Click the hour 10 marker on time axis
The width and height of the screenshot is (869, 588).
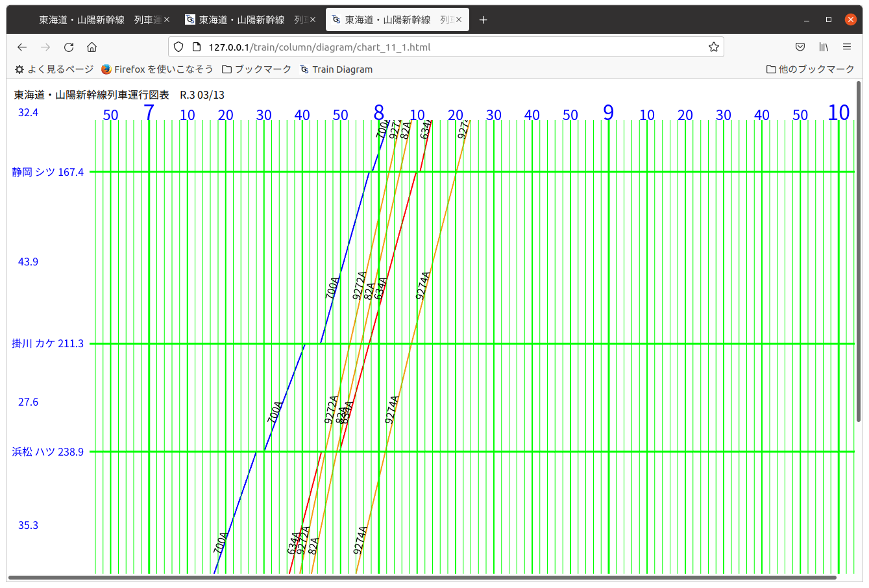point(838,112)
